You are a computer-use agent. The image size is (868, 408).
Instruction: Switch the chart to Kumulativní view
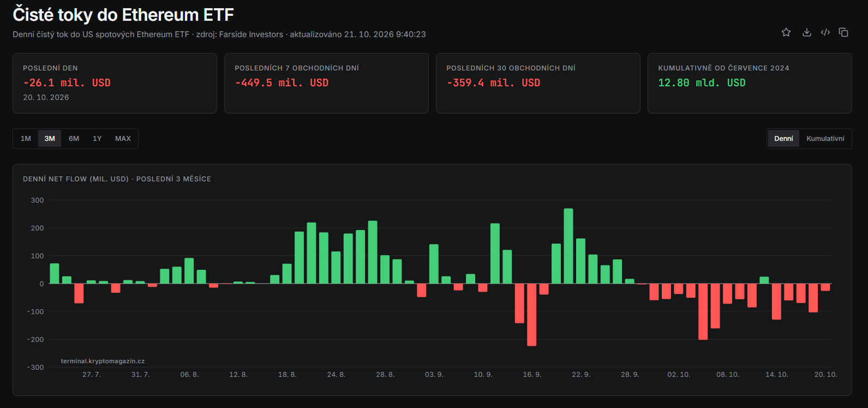[825, 139]
